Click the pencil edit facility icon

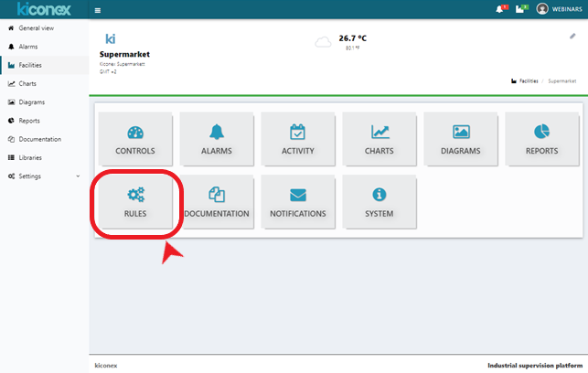pos(572,37)
